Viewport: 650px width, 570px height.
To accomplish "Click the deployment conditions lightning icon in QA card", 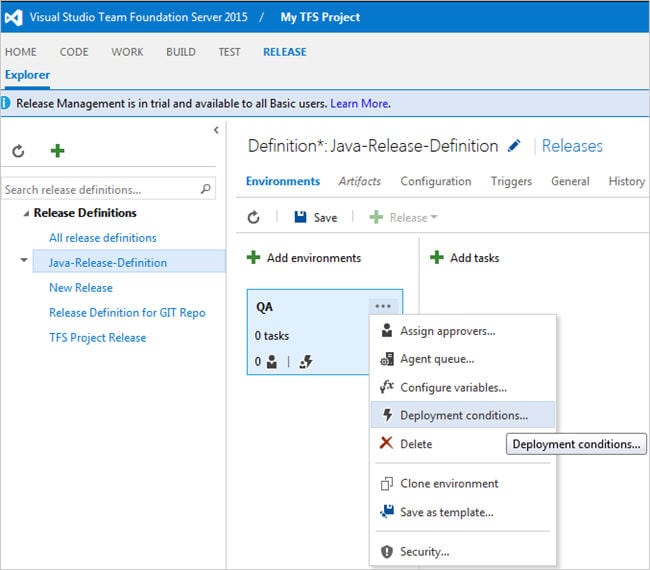I will tap(306, 361).
